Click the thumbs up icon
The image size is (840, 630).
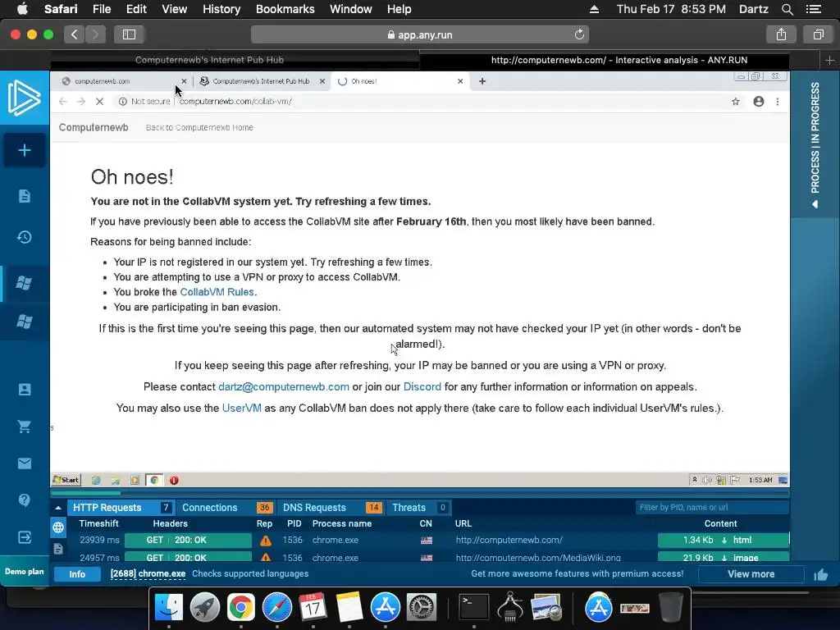tap(820, 575)
